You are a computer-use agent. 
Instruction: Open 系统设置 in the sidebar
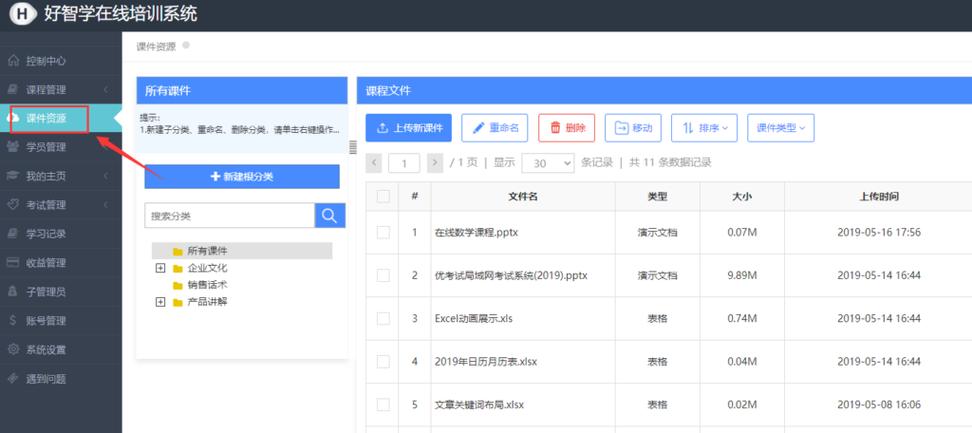pyautogui.click(x=61, y=349)
